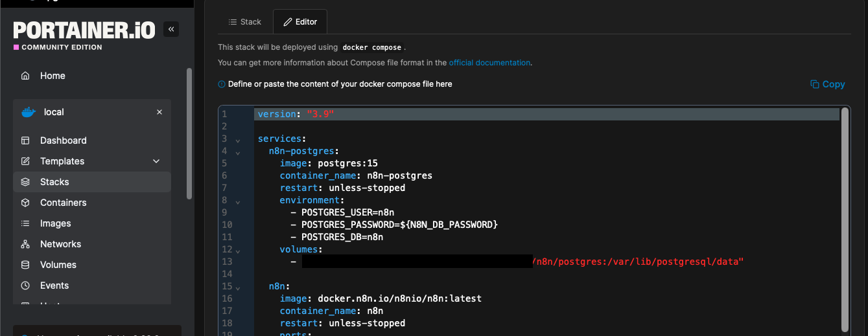868x336 pixels.
Task: Click the code editor vertical scrollbar
Action: 845,220
